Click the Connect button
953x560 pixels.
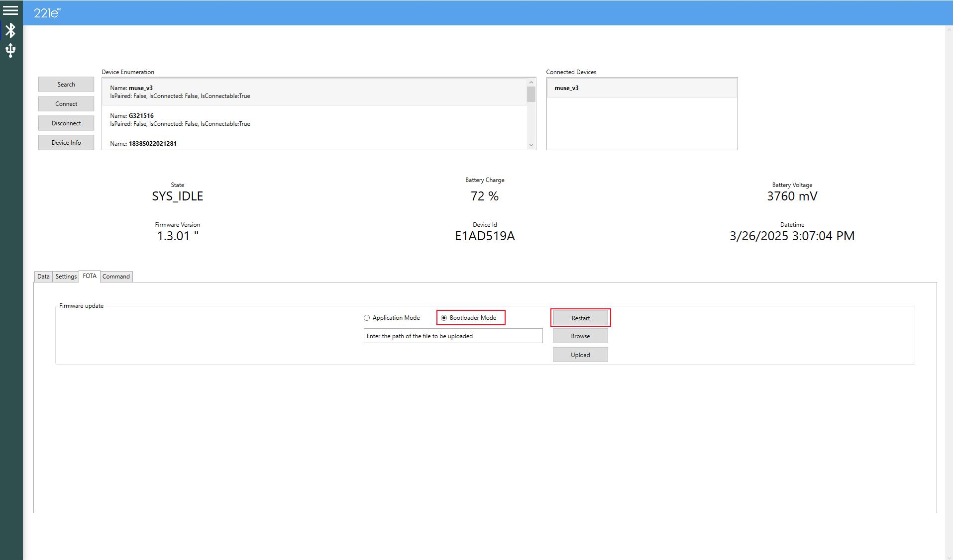pos(66,104)
